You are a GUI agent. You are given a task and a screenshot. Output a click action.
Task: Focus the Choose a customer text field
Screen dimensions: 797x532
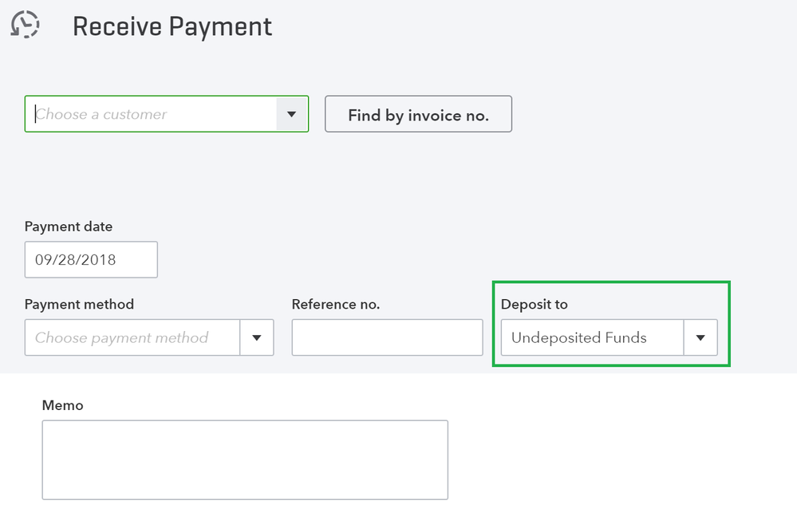point(152,114)
